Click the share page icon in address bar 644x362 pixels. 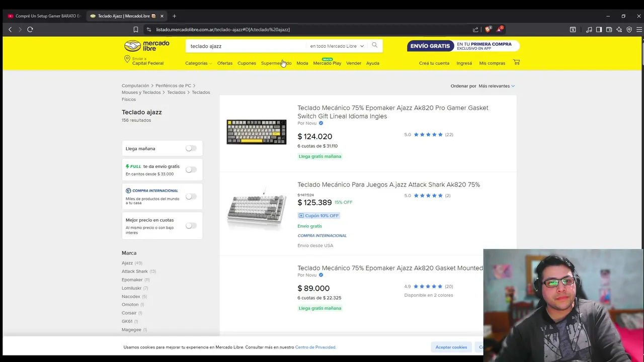pyautogui.click(x=475, y=29)
